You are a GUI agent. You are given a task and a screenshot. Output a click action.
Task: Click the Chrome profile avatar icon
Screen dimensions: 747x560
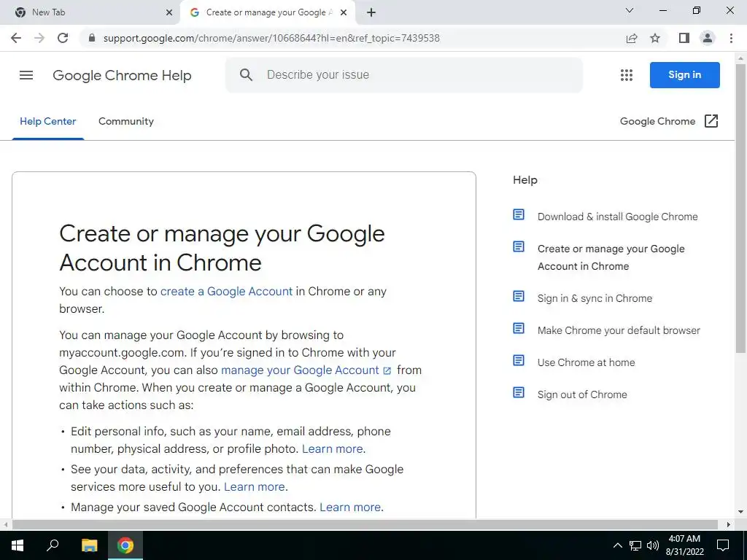click(x=708, y=38)
